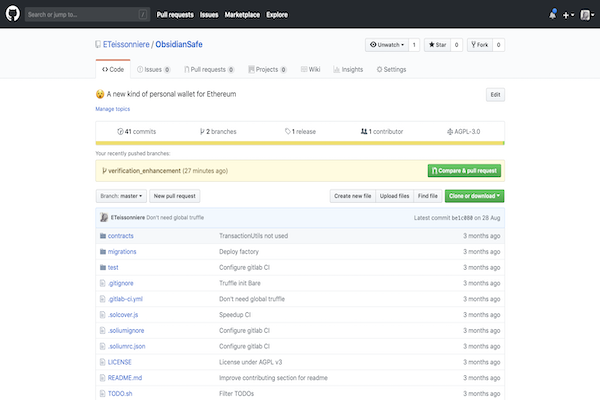Image resolution: width=600 pixels, height=400 pixels.
Task: Open the migrations folder
Action: (x=122, y=251)
